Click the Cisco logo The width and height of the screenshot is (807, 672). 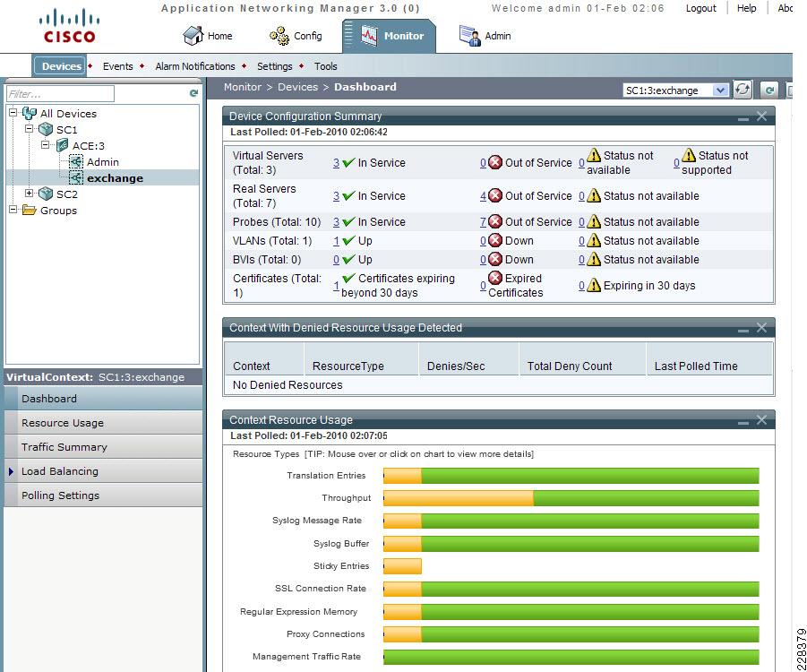(x=70, y=27)
